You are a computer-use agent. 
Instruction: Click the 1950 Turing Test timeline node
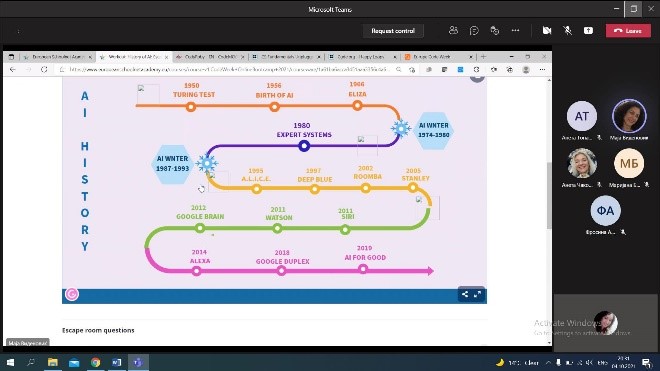(191, 107)
